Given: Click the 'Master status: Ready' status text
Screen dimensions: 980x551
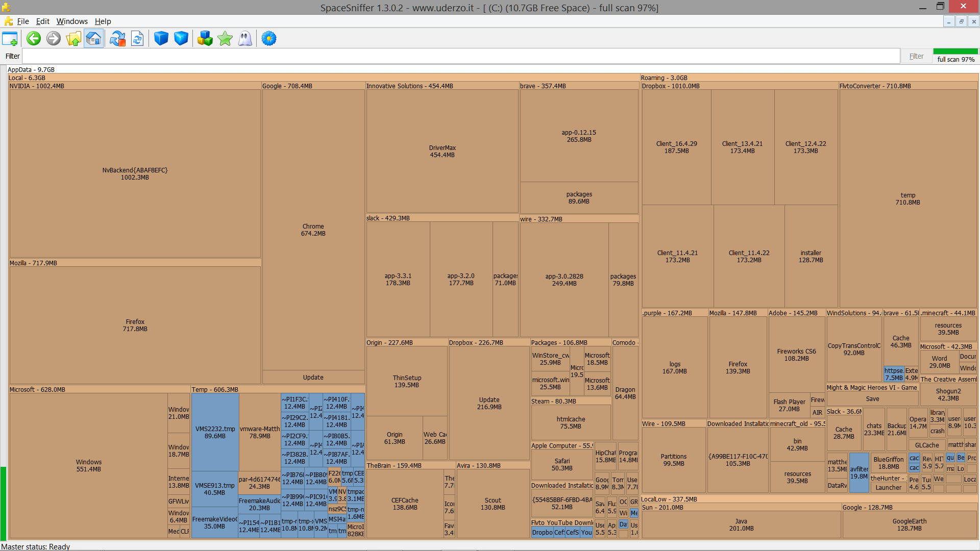Looking at the screenshot, I should [x=35, y=546].
